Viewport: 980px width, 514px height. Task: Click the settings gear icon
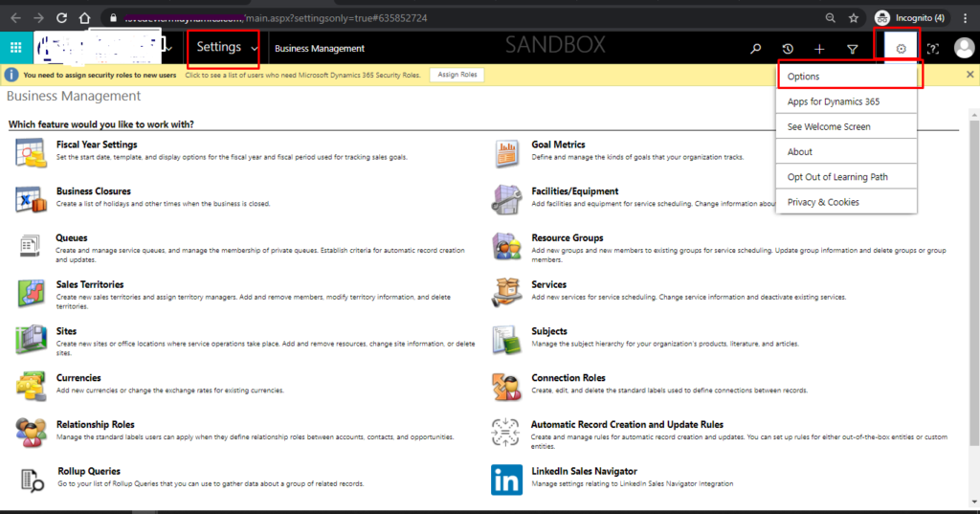tap(901, 48)
